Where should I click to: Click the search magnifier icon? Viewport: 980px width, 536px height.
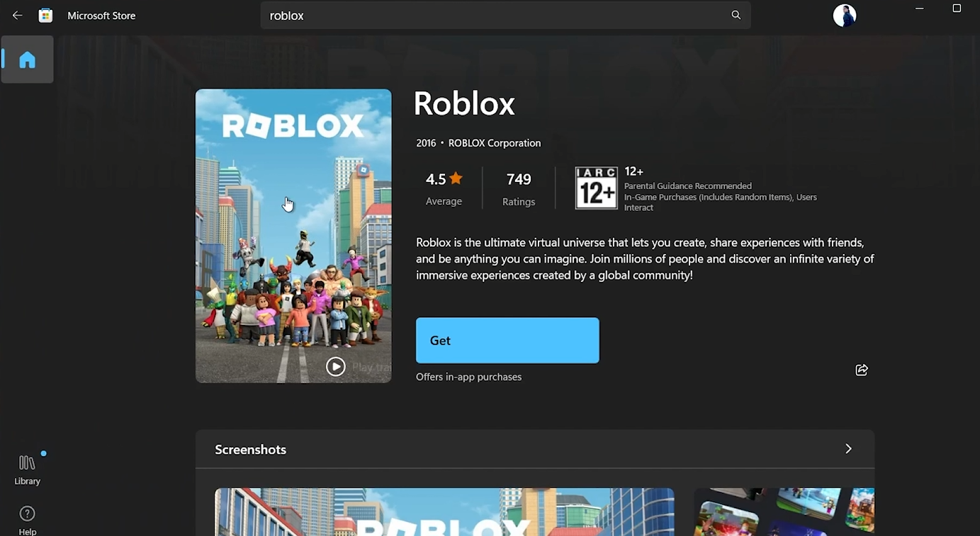[736, 15]
